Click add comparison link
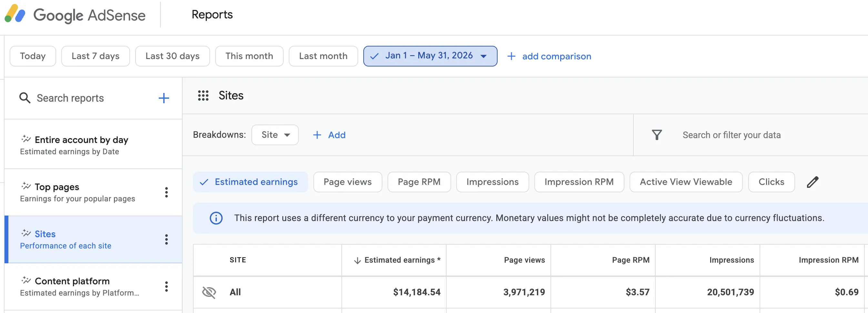868x313 pixels. click(x=549, y=56)
